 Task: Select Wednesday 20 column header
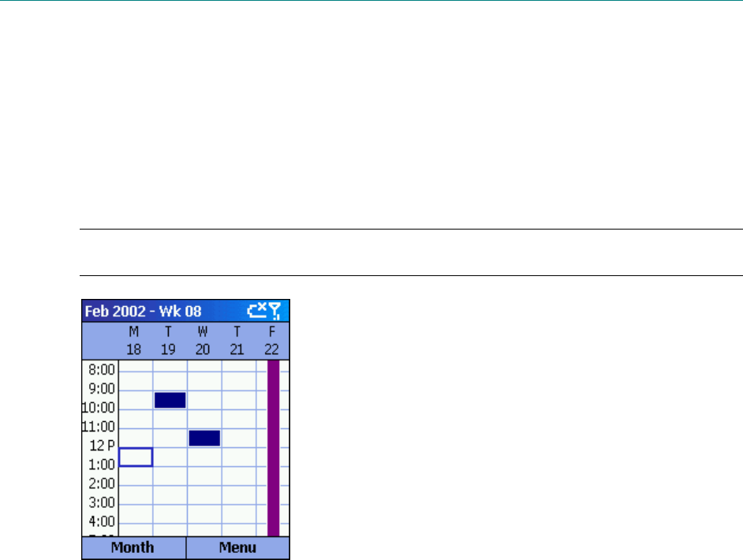tap(203, 341)
